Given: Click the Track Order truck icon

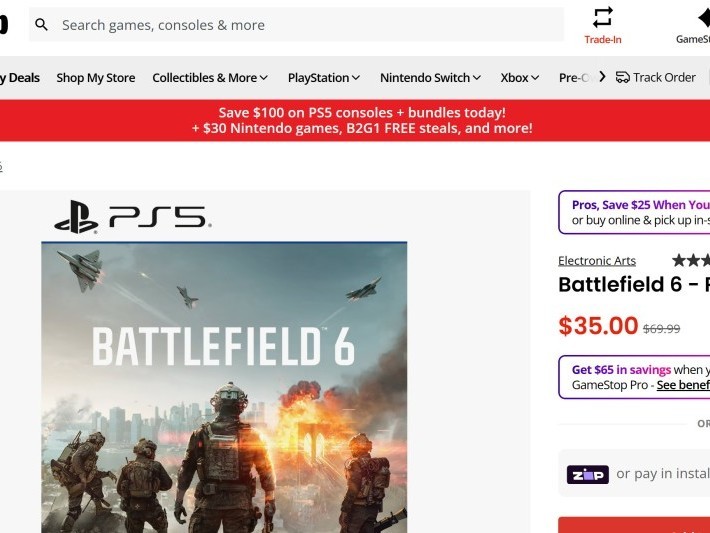Looking at the screenshot, I should coord(622,77).
